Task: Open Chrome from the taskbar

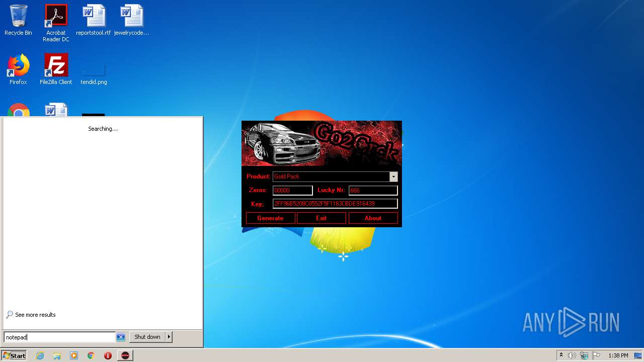Action: pyautogui.click(x=91, y=355)
